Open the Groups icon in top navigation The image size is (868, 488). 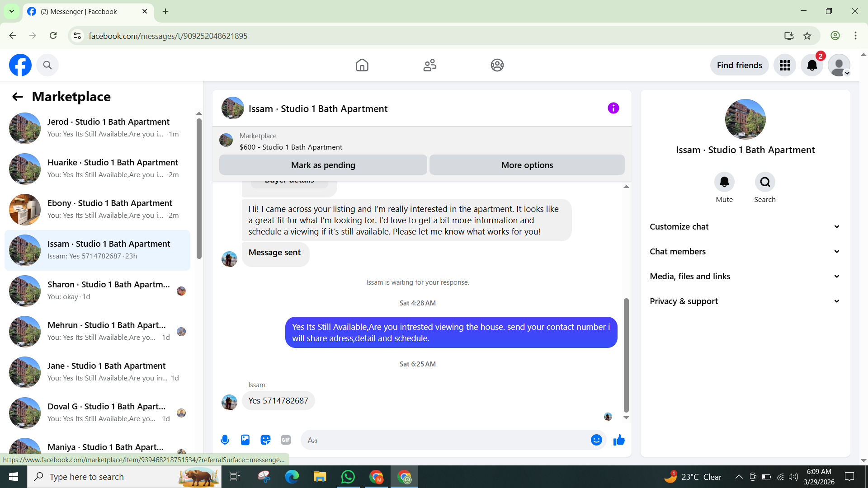[497, 65]
